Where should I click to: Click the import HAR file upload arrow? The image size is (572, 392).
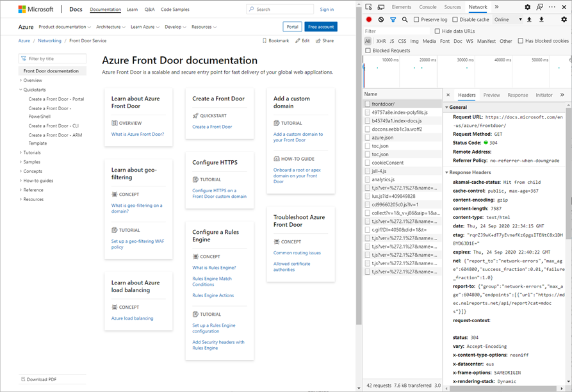(529, 20)
